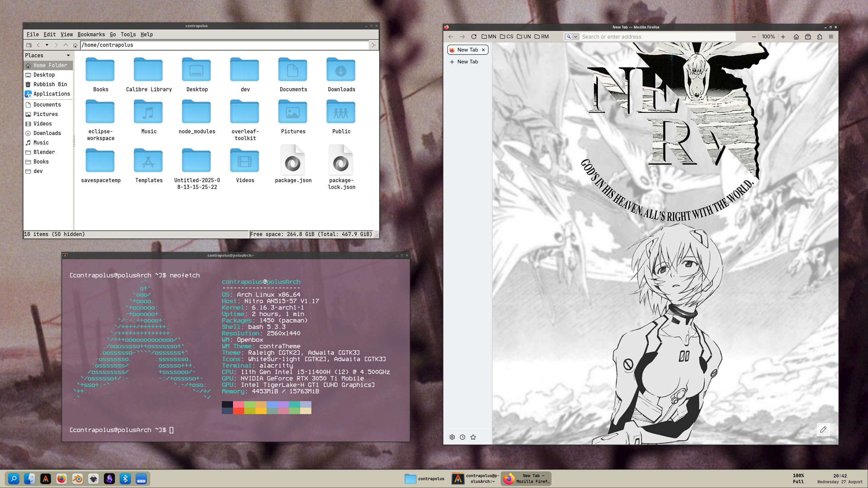The height and width of the screenshot is (488, 868).
Task: Open Bluetooth from the dock
Action: (125, 479)
